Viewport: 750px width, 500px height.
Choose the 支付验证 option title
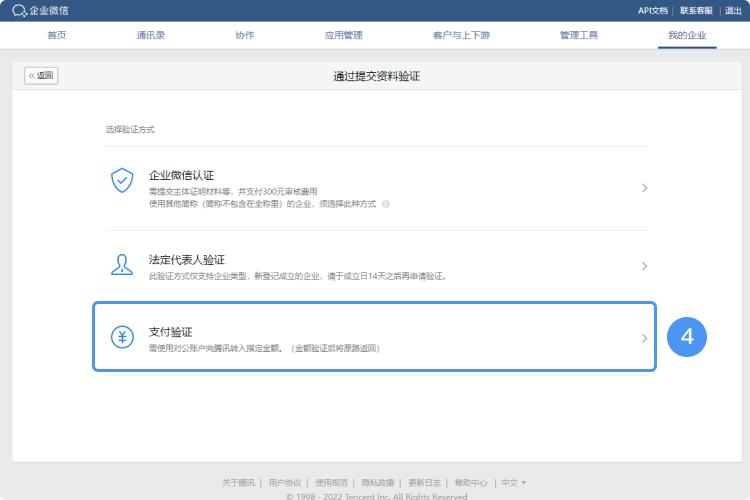(171, 331)
